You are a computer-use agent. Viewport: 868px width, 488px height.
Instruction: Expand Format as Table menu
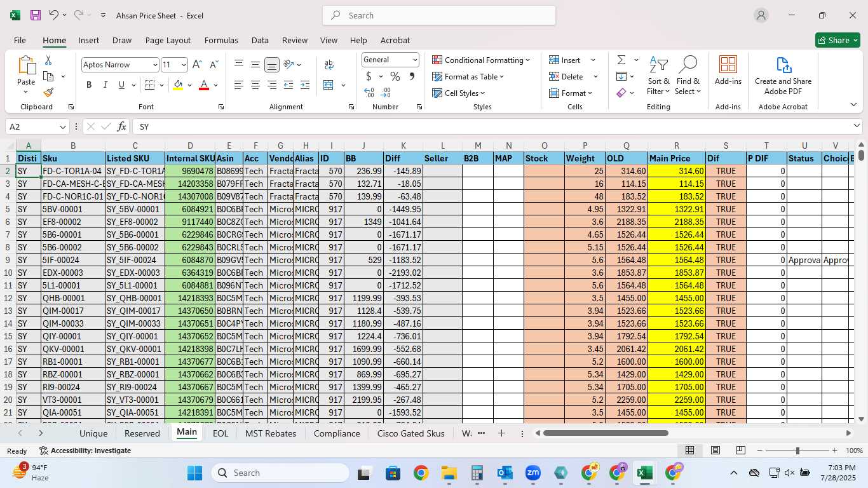pos(468,76)
